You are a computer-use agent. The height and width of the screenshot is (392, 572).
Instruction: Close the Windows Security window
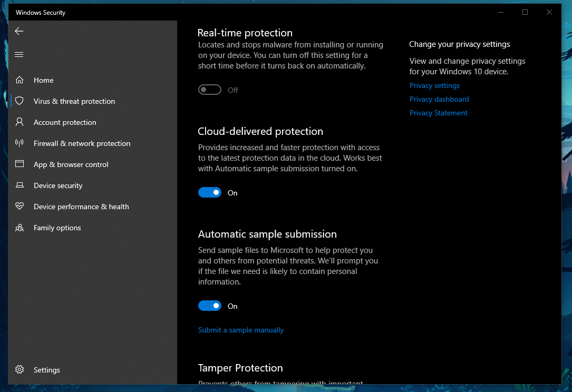(x=549, y=13)
